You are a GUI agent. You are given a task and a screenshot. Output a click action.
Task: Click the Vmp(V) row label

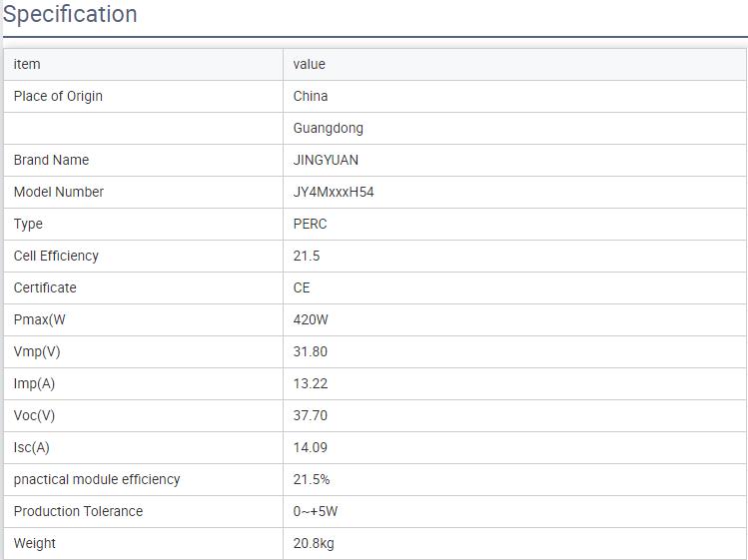(37, 351)
